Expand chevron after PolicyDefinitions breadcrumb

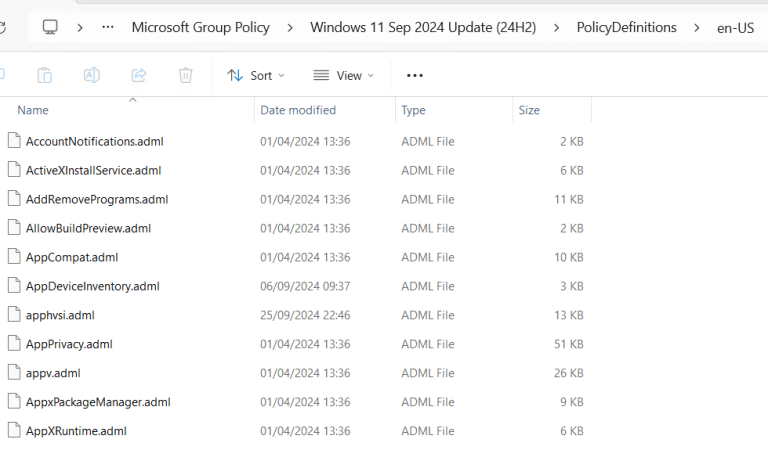(x=696, y=27)
